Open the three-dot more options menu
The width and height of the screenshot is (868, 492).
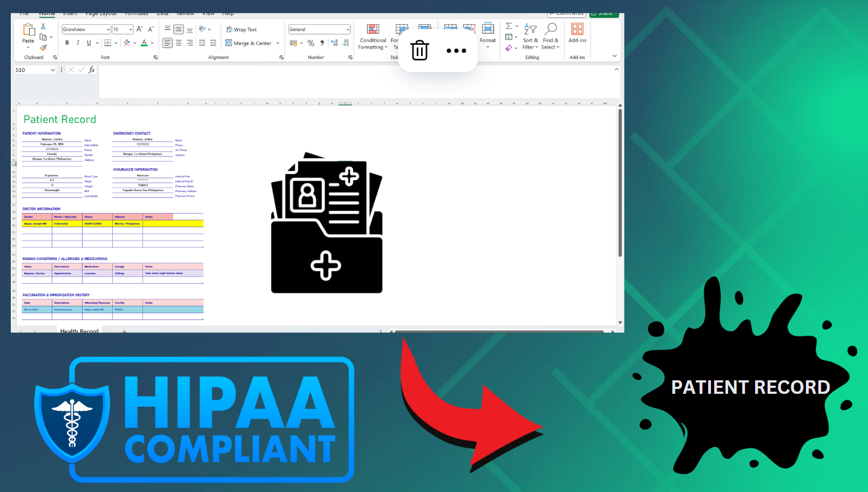456,51
